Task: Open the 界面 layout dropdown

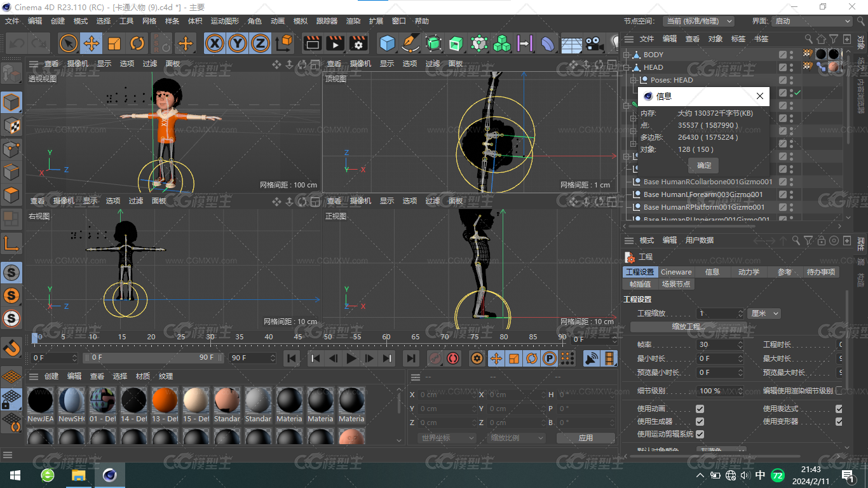Action: tap(813, 21)
